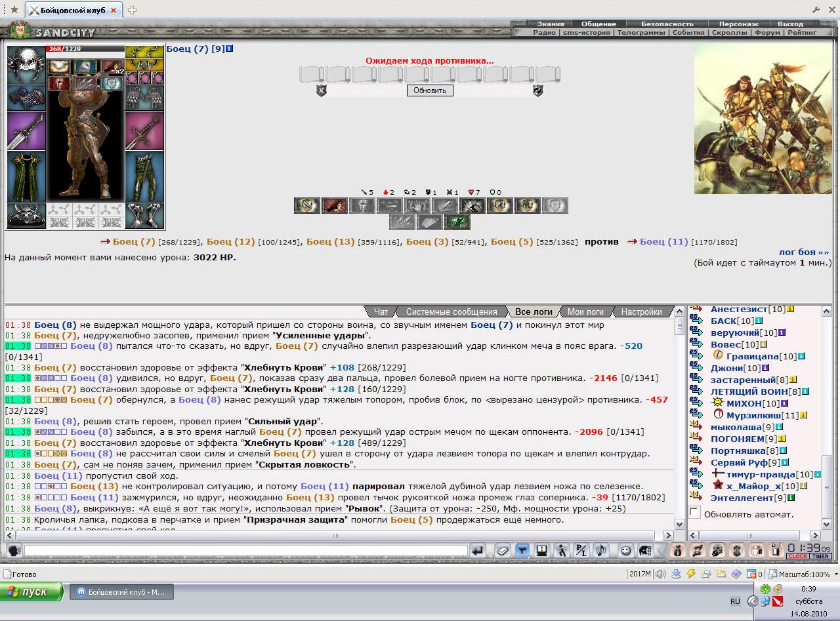This screenshot has height=621, width=840.
Task: Click the info icon next to Боец (7) [9]
Action: coord(230,49)
